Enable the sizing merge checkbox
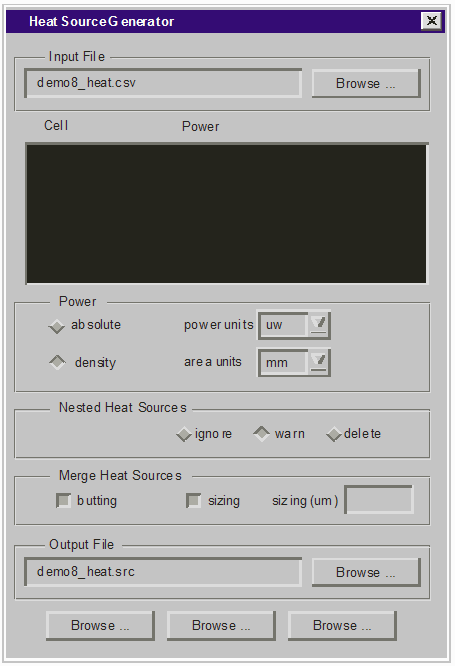The width and height of the screenshot is (455, 666). click(x=193, y=500)
